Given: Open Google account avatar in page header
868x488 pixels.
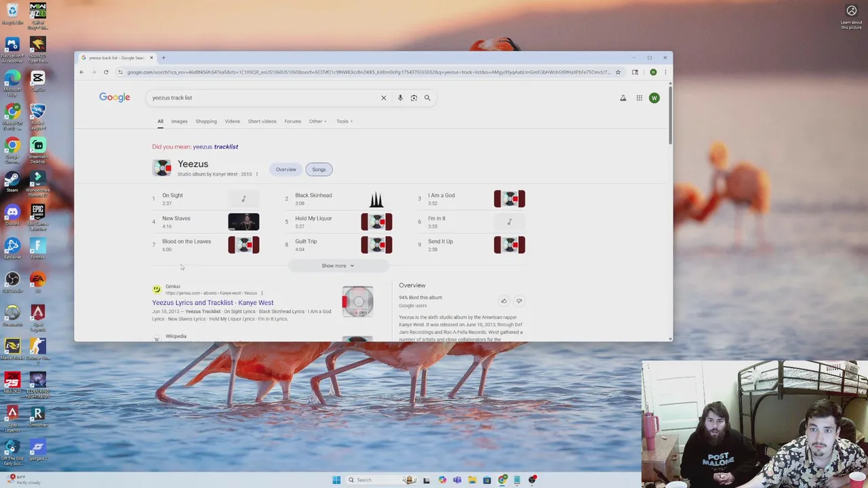Looking at the screenshot, I should point(654,98).
